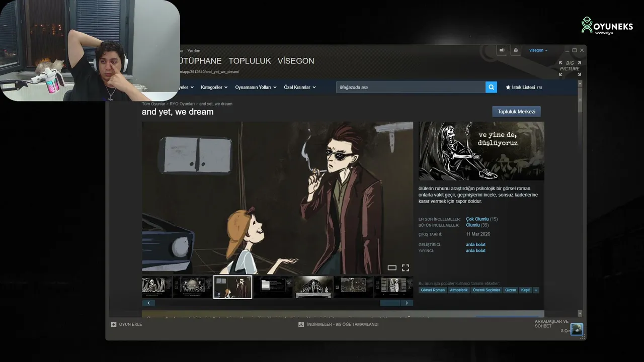Click Tüm Oyunlar breadcrumb link
The width and height of the screenshot is (644, 362).
click(153, 104)
